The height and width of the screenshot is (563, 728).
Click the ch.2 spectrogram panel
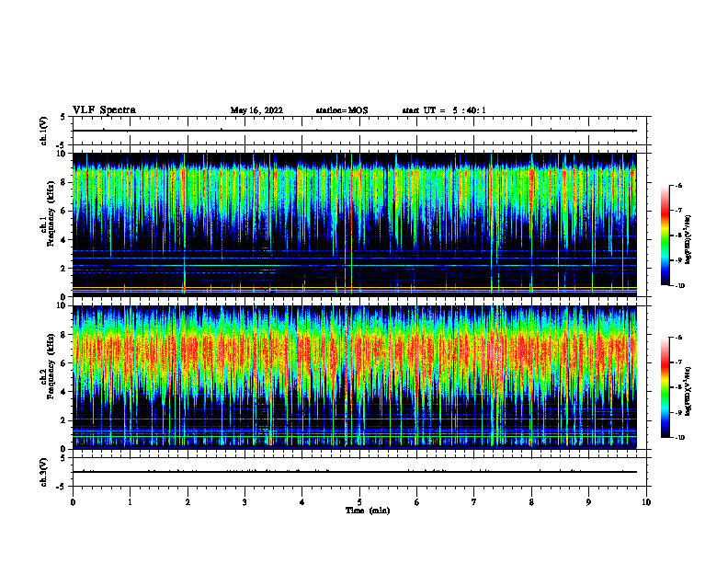355,377
